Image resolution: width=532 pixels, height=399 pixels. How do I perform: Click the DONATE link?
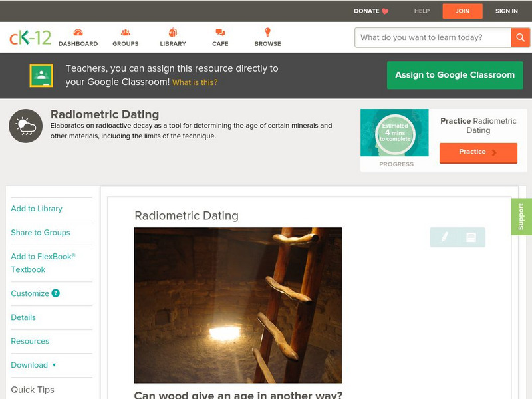click(367, 11)
